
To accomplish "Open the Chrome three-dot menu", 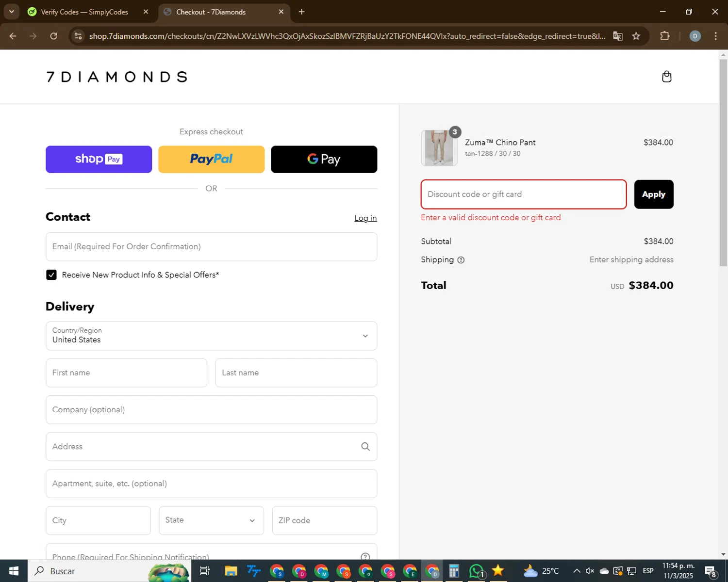I will point(715,36).
